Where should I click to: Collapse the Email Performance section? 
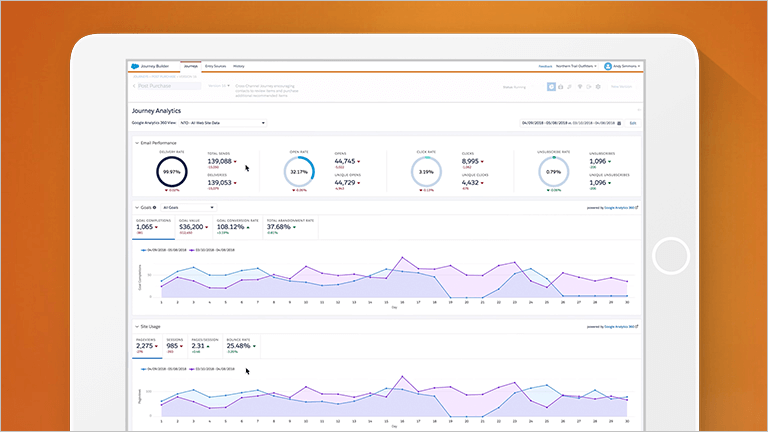pyautogui.click(x=137, y=143)
